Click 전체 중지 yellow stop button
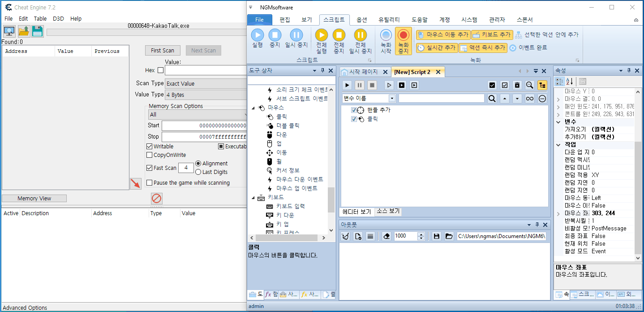Viewport: 644px width, 312px height. pos(339,41)
